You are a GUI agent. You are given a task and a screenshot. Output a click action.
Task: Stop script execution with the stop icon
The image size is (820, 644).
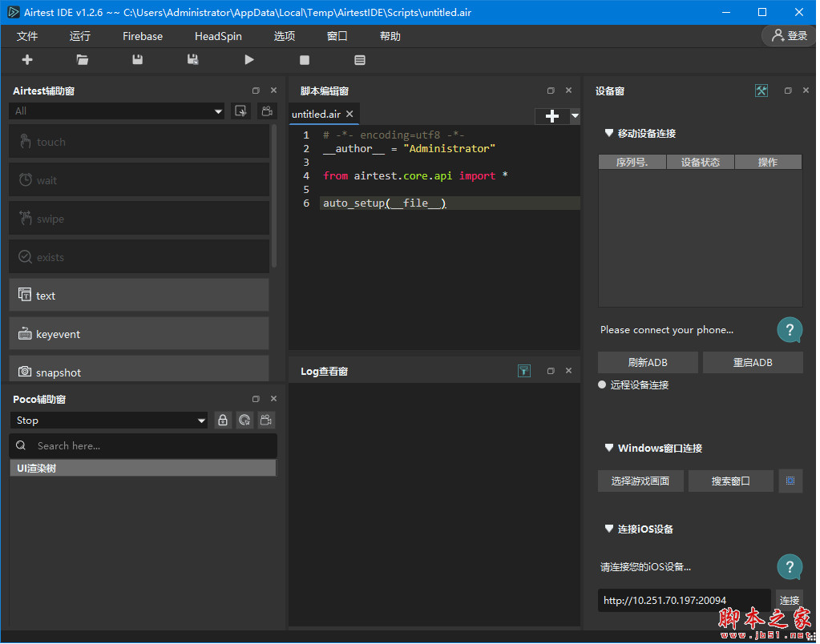pos(305,60)
